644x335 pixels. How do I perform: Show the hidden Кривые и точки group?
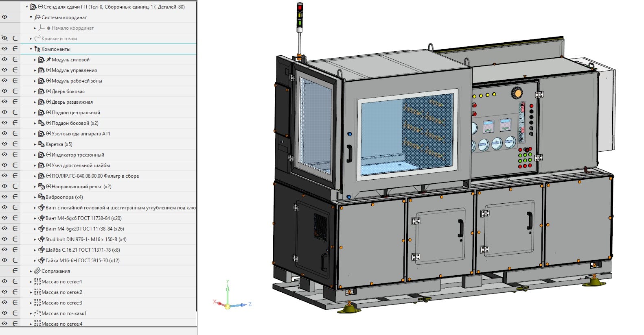click(x=4, y=39)
